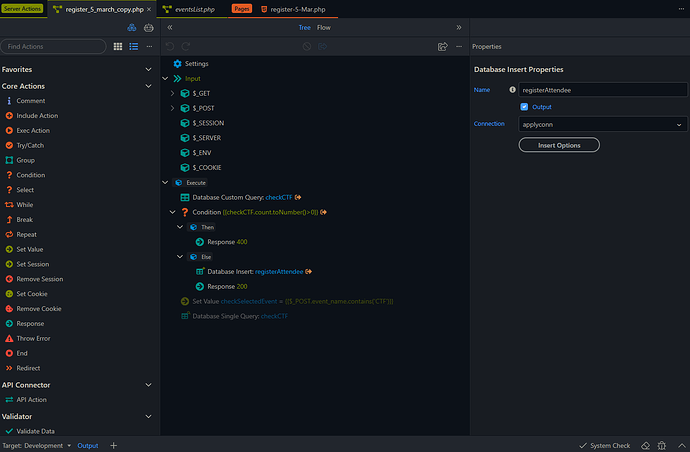This screenshot has height=452, width=690.
Task: Switch actions list to list view
Action: [x=133, y=46]
